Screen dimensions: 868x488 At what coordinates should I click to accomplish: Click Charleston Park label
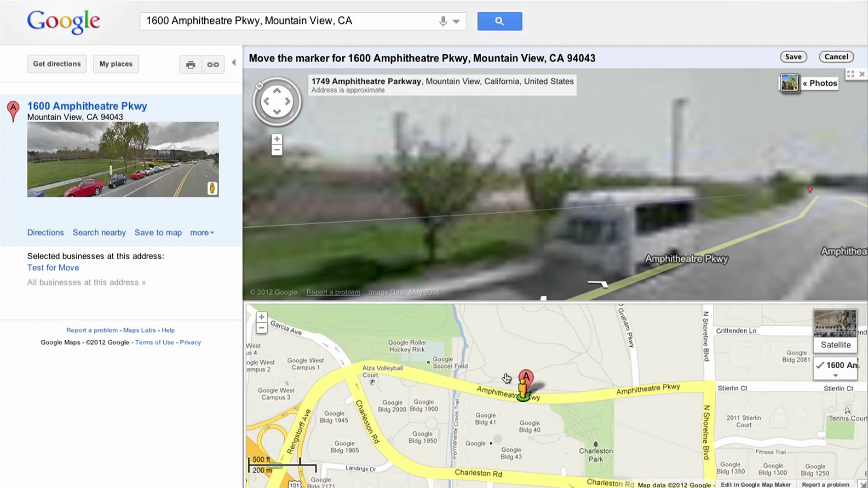596,455
